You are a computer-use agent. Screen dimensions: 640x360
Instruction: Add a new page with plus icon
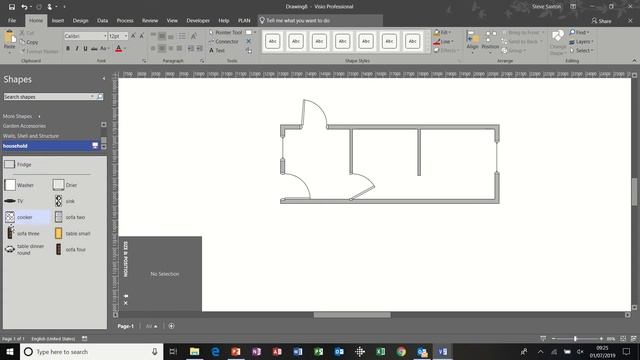171,326
